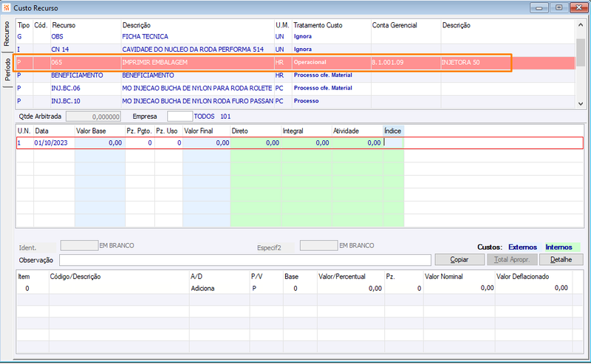Click the Adiciona cell in item table

[x=219, y=288]
